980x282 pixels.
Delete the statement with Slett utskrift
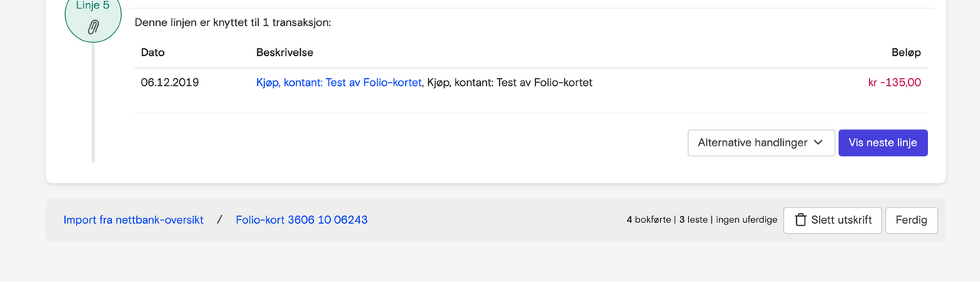[x=833, y=220]
